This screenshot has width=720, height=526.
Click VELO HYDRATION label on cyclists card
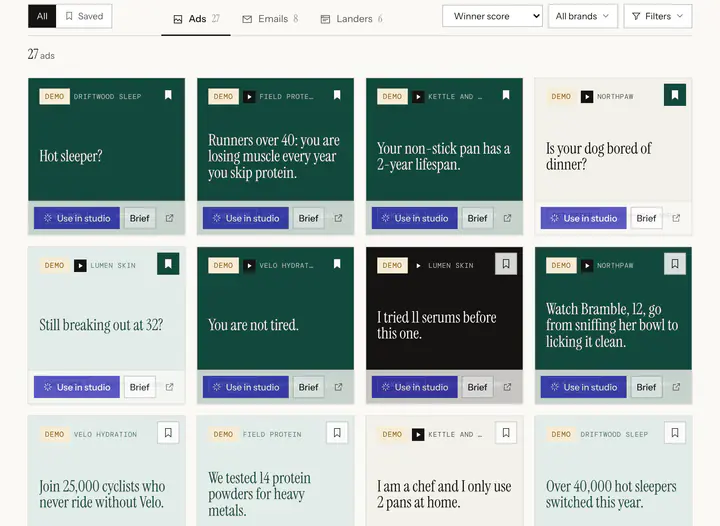[105, 434]
